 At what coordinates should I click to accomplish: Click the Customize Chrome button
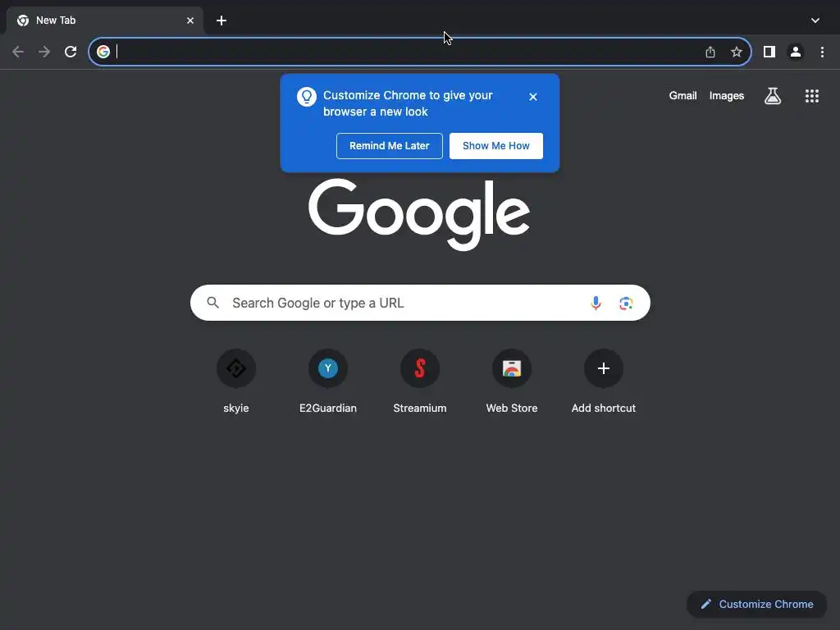(x=756, y=605)
